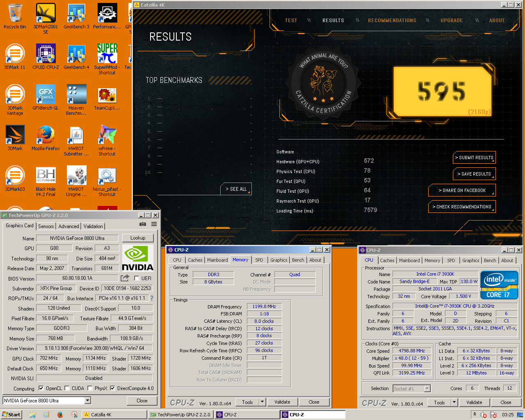This screenshot has width=525, height=420.
Task: Click Validate in CPU-Z Memory window
Action: point(282,402)
